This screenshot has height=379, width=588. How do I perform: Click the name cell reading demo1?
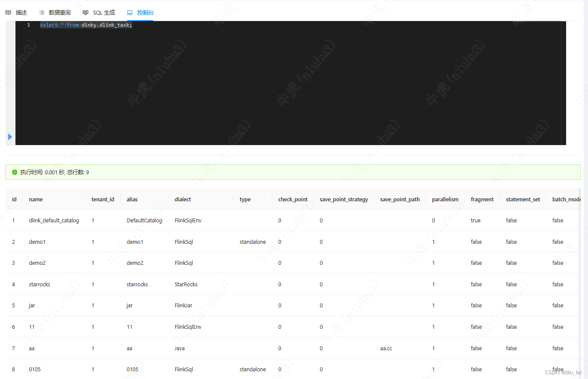(x=37, y=242)
